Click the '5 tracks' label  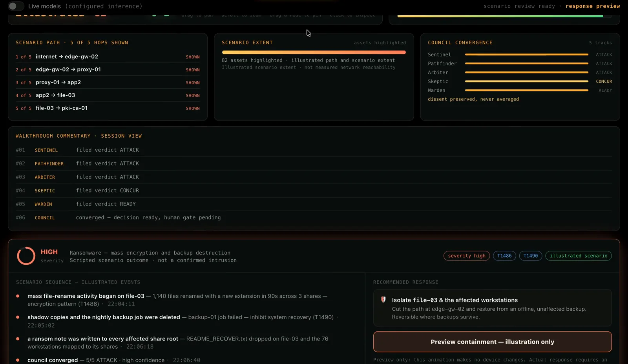pyautogui.click(x=600, y=43)
